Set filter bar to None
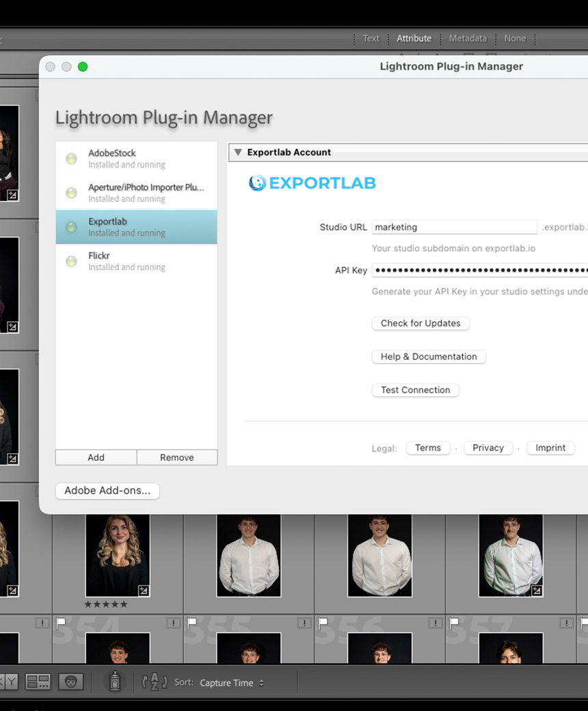This screenshot has width=588, height=711. tap(515, 38)
